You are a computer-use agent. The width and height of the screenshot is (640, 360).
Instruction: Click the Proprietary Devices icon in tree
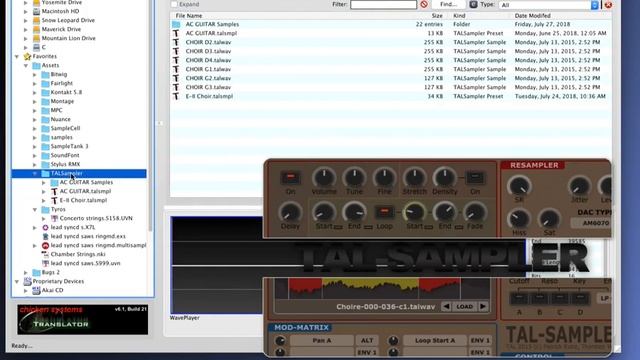pos(27,281)
